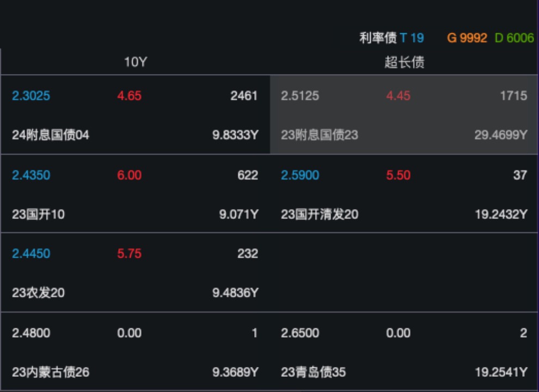This screenshot has height=392, width=539.
Task: Select the red 5.75 change value
Action: pyautogui.click(x=129, y=254)
